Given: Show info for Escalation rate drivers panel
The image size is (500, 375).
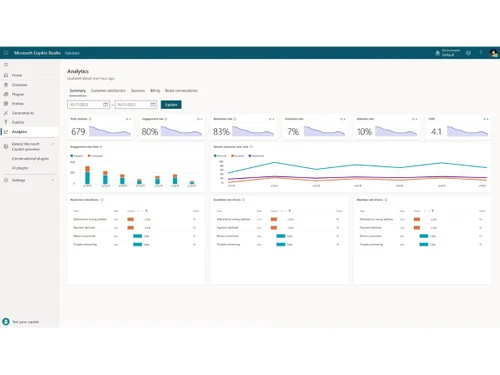Looking at the screenshot, I should (x=243, y=200).
